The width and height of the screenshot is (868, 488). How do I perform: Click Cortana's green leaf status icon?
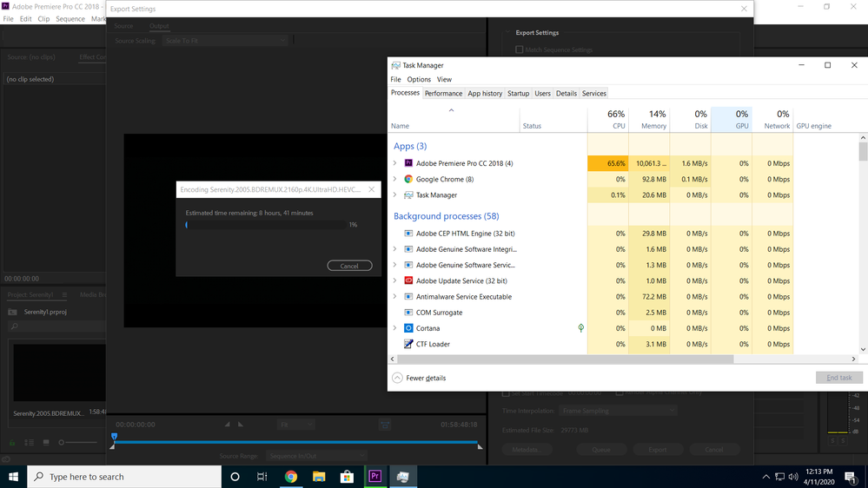coord(580,328)
